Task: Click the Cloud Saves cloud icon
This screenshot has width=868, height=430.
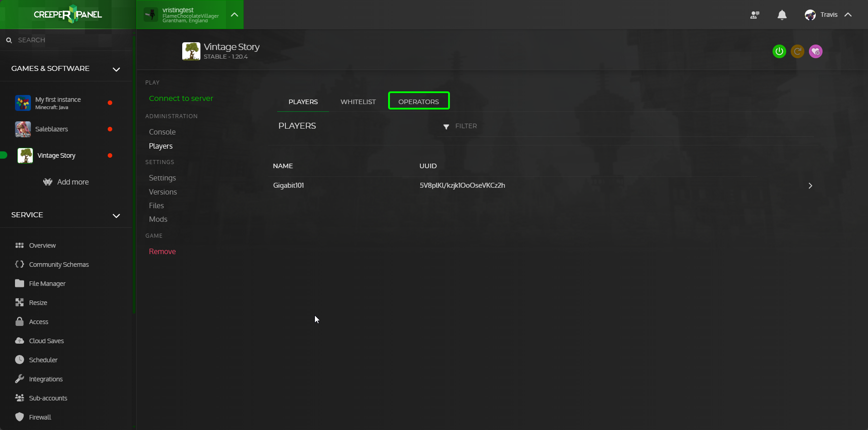Action: click(x=20, y=340)
